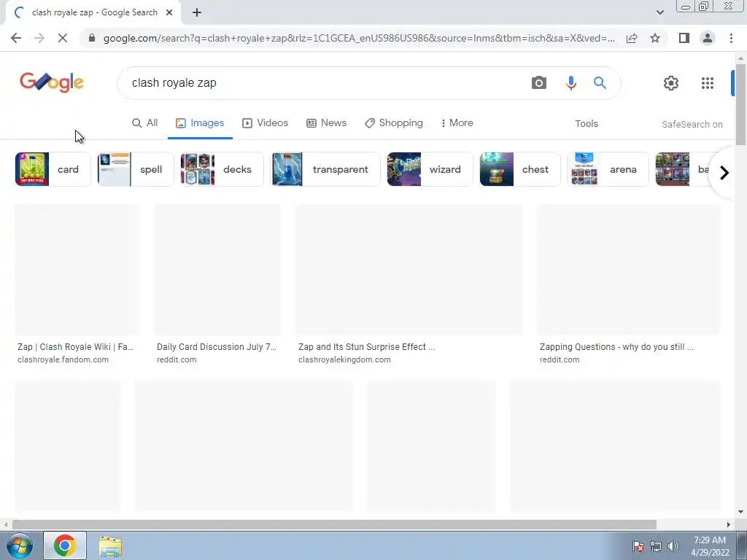Click the blue search magnifier button
The width and height of the screenshot is (747, 560).
[600, 83]
